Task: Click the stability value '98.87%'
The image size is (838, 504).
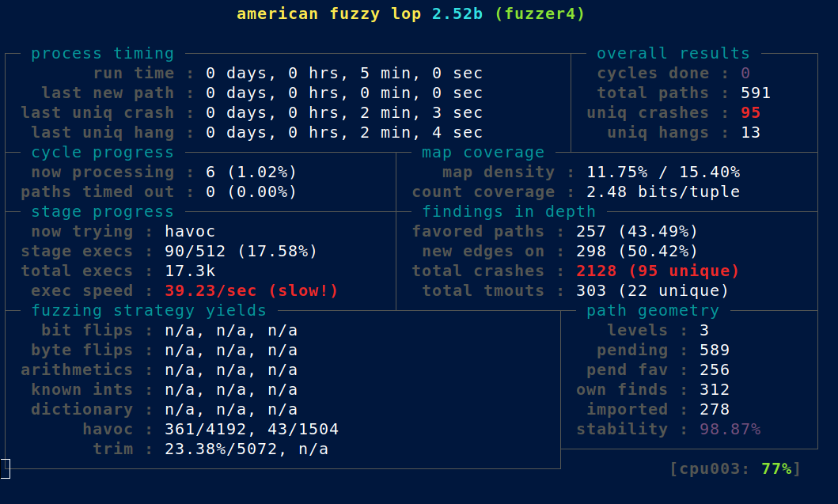Action: (730, 429)
